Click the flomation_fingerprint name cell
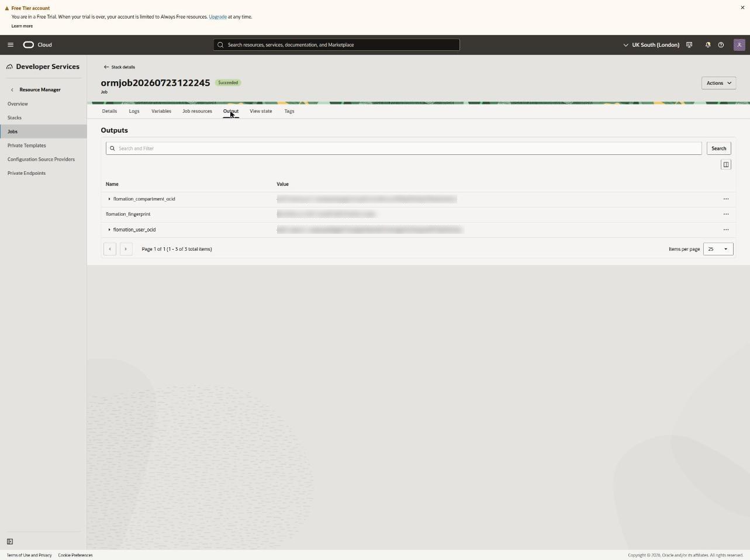The width and height of the screenshot is (750, 560). (128, 215)
